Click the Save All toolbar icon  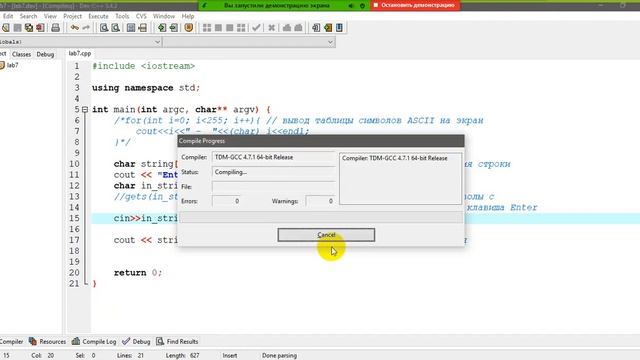(29, 28)
